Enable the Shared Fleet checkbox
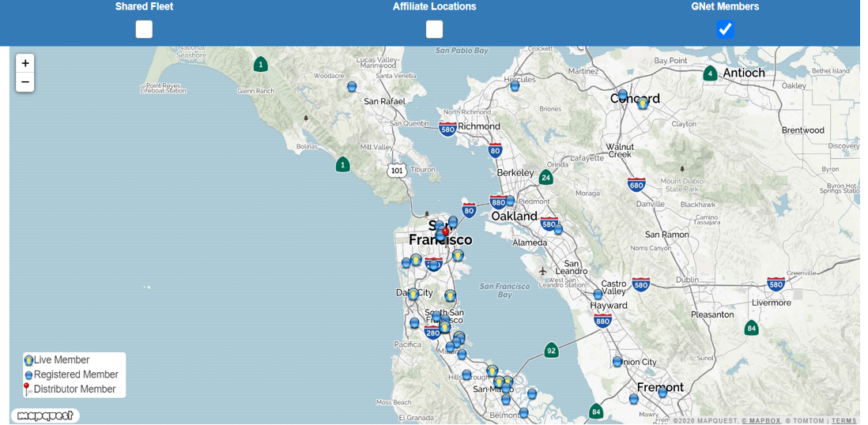The height and width of the screenshot is (425, 868). tap(144, 29)
